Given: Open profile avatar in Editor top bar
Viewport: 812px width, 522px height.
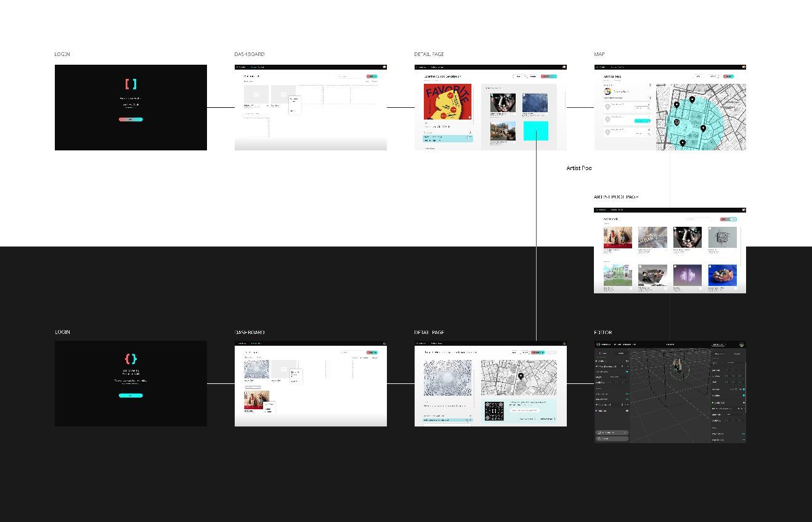Looking at the screenshot, I should pyautogui.click(x=742, y=345).
